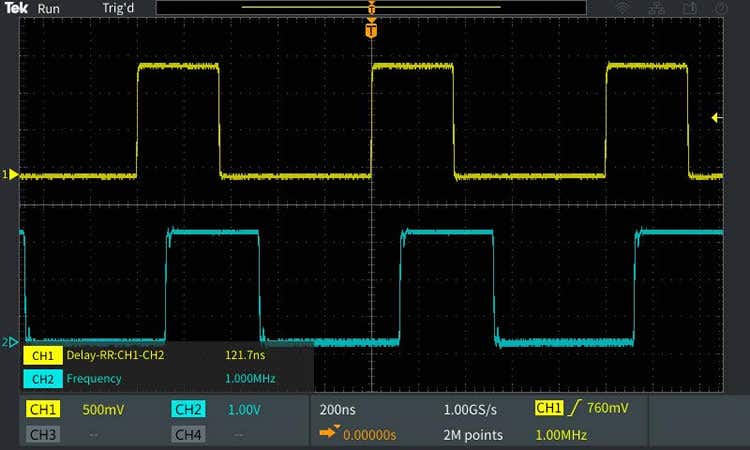Click the 121.7ns delay value
The height and width of the screenshot is (450, 750).
pos(245,355)
